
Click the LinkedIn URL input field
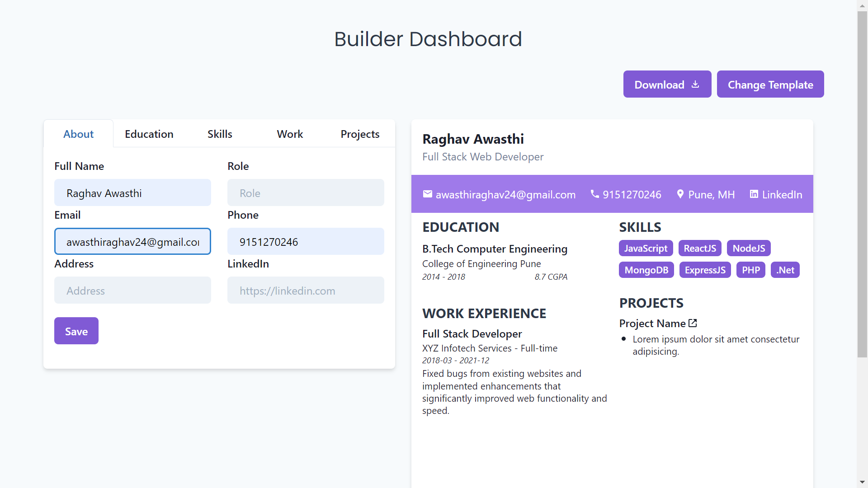click(x=306, y=291)
